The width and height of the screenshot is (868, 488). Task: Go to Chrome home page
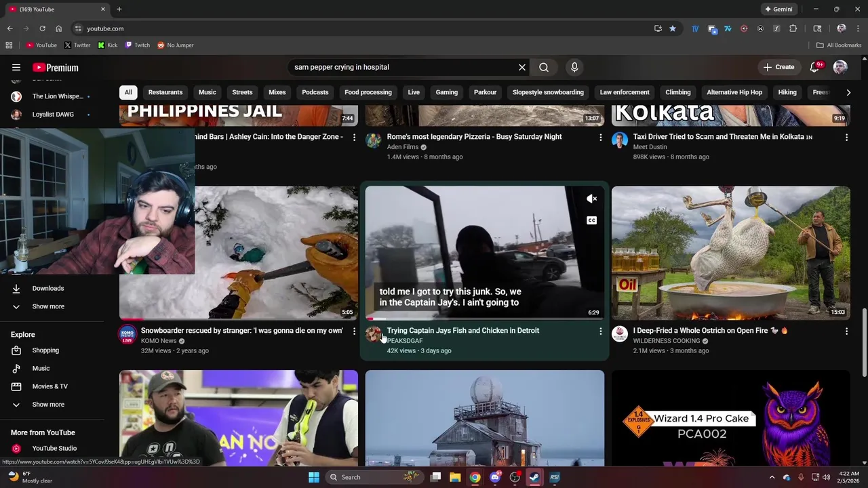click(x=58, y=28)
